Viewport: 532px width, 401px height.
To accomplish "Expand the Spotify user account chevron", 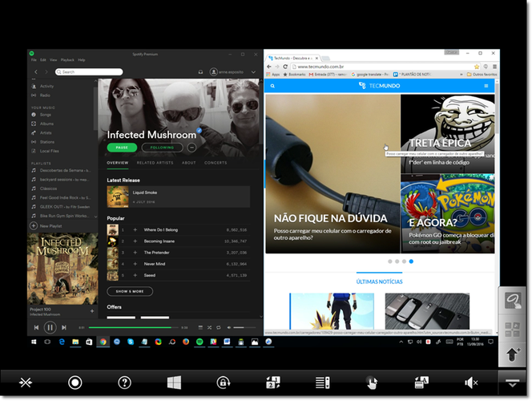I will [x=253, y=72].
